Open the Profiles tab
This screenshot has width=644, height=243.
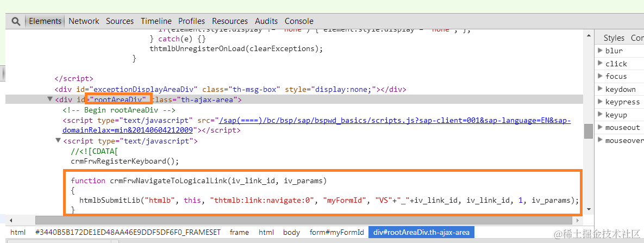(191, 21)
